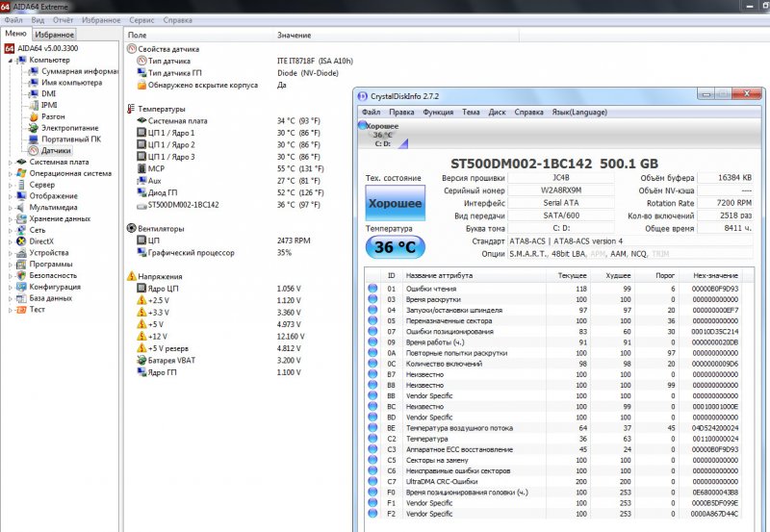Click the ЦП 2473 RPM fan value
Viewport: 770px width, 532px height.
click(294, 241)
